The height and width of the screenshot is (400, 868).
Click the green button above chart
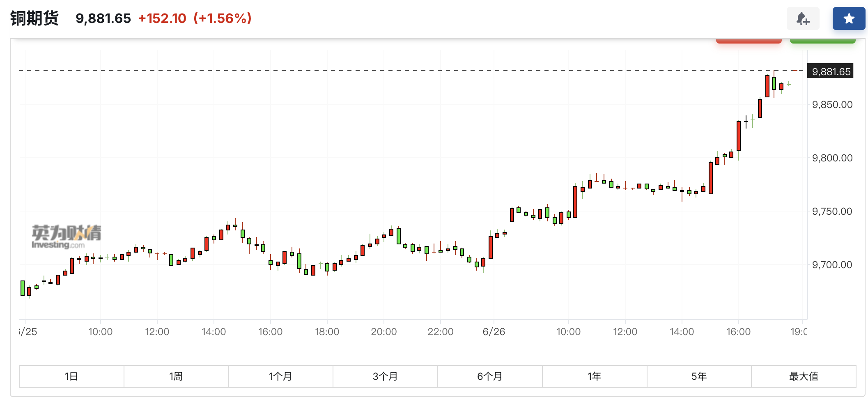(822, 41)
